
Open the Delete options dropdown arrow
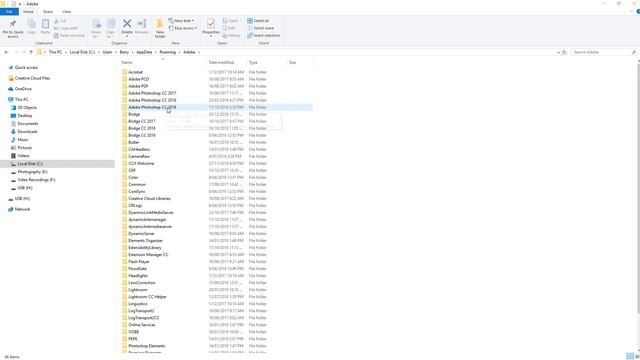(x=127, y=36)
